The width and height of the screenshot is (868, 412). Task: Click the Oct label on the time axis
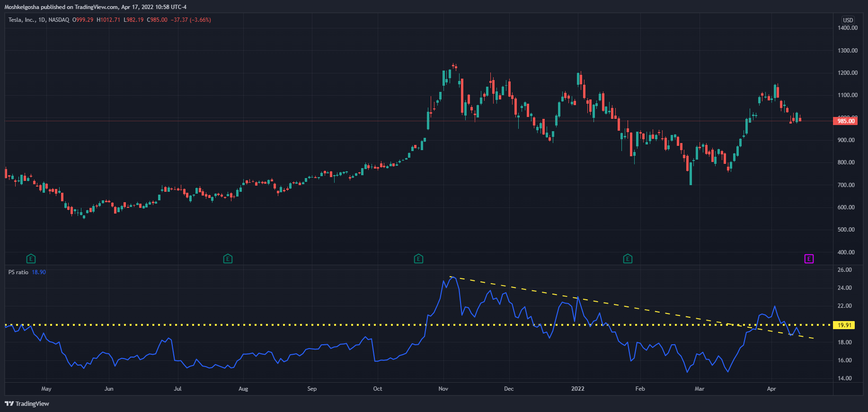pos(378,389)
